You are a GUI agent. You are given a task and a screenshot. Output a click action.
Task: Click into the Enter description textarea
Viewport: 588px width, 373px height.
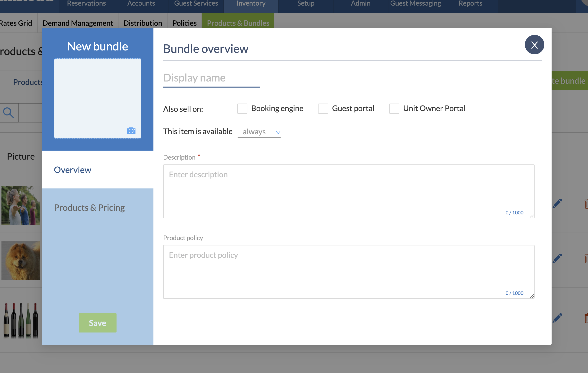(348, 191)
